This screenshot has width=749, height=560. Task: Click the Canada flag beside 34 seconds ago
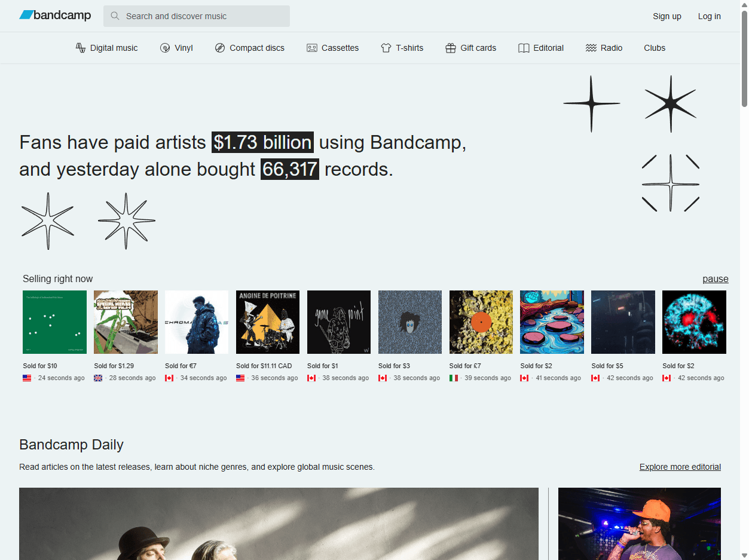tap(169, 378)
